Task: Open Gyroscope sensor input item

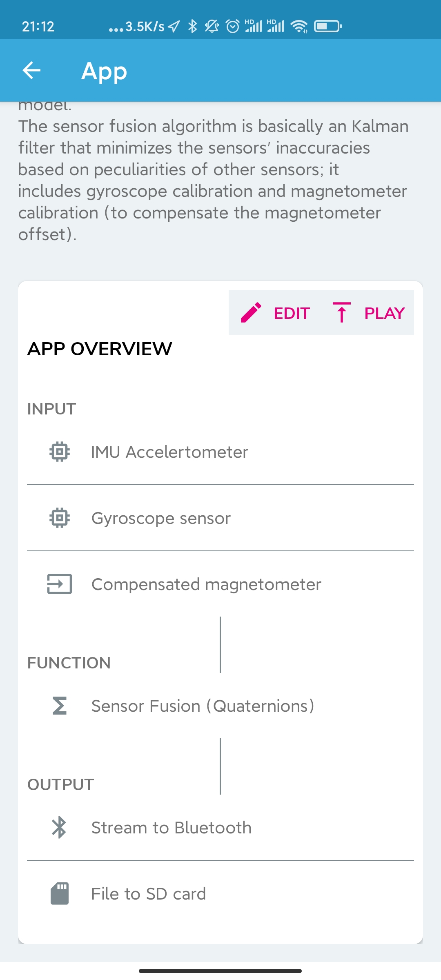Action: pos(220,518)
